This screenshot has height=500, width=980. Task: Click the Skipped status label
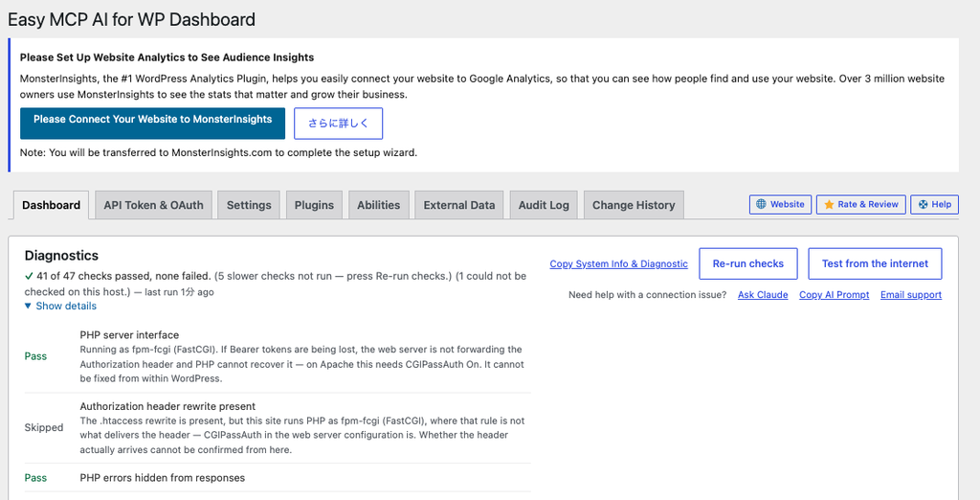click(44, 427)
